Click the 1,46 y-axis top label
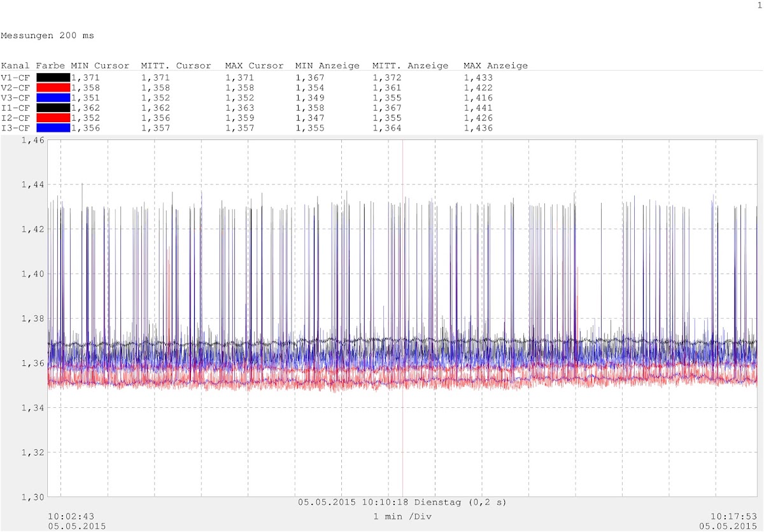Screen dimensions: 764x532 click(32, 140)
